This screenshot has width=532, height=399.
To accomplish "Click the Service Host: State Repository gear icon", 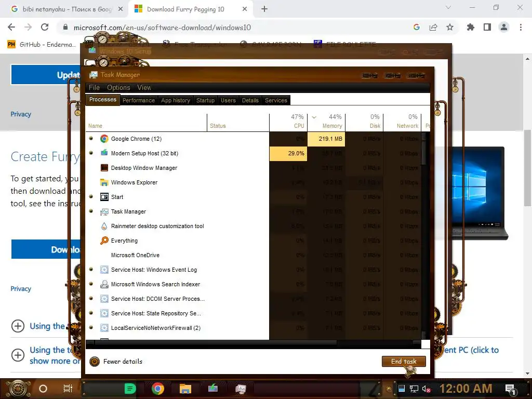I will tap(104, 313).
